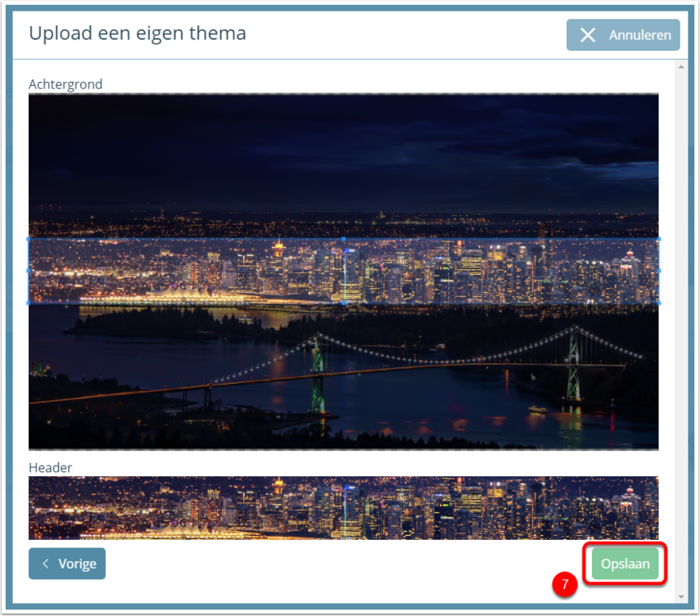Click the left chevron icon on Vorige
The width and height of the screenshot is (700, 616).
(45, 564)
